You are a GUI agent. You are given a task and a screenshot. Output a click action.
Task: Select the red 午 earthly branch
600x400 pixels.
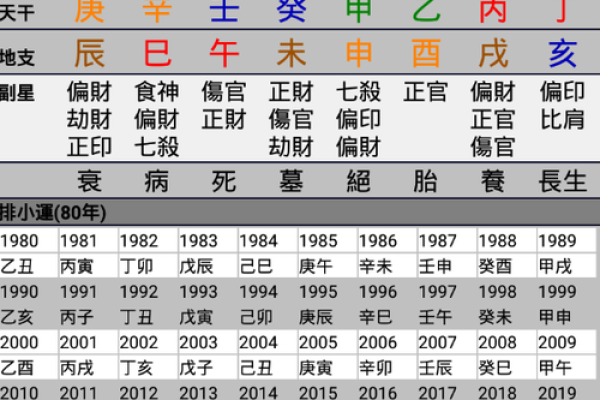[224, 53]
